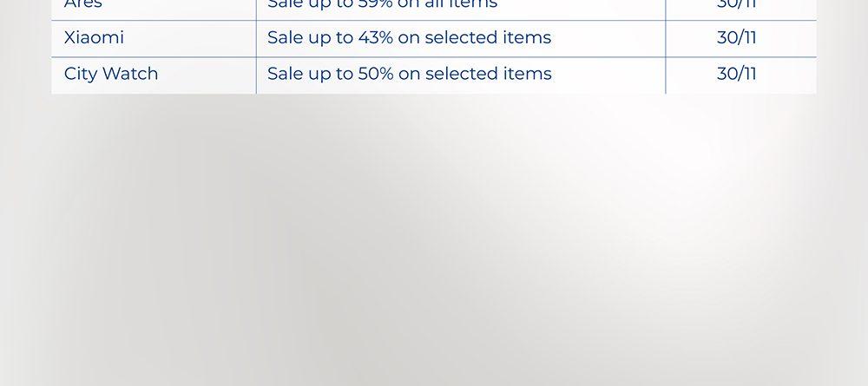
Task: Click the Xiaomi brand name cell
Action: [94, 38]
